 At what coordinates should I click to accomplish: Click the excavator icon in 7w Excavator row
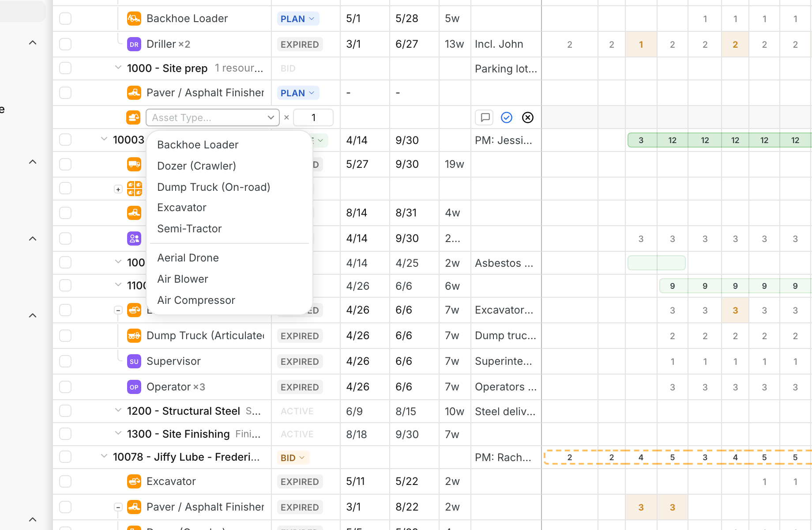coord(134,310)
